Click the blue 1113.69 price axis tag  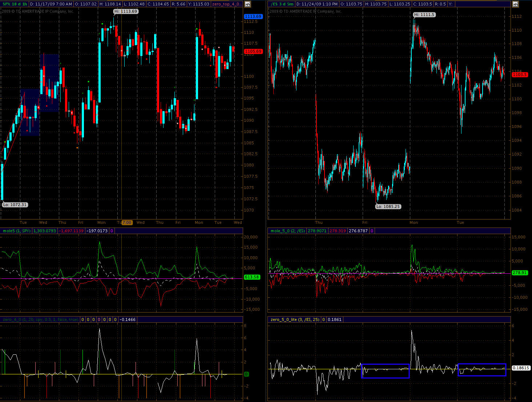pyautogui.click(x=253, y=16)
